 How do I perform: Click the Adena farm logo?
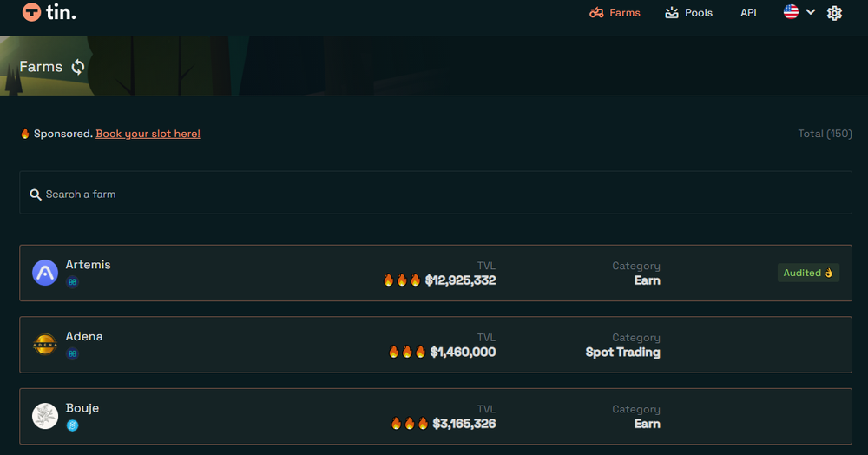(x=45, y=345)
